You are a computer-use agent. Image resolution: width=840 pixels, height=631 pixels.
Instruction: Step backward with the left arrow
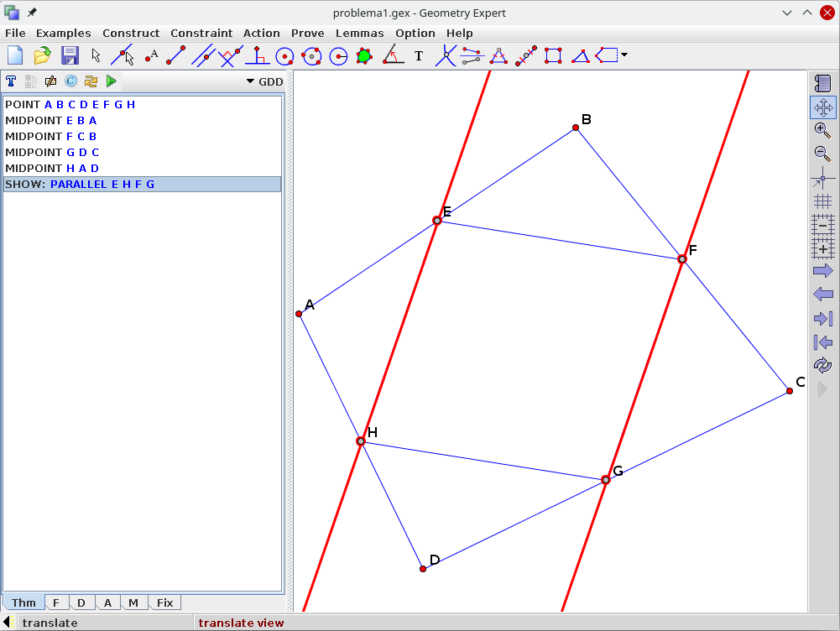(823, 295)
